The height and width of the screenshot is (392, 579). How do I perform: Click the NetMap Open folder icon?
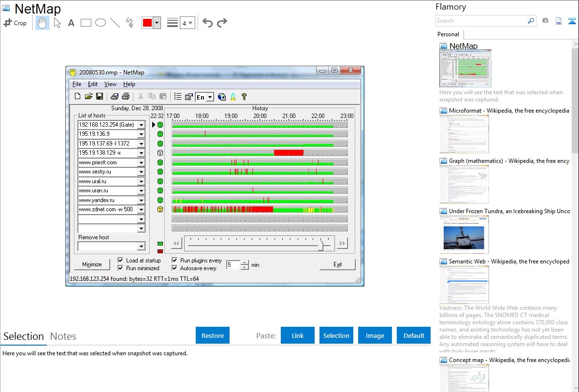coord(88,97)
